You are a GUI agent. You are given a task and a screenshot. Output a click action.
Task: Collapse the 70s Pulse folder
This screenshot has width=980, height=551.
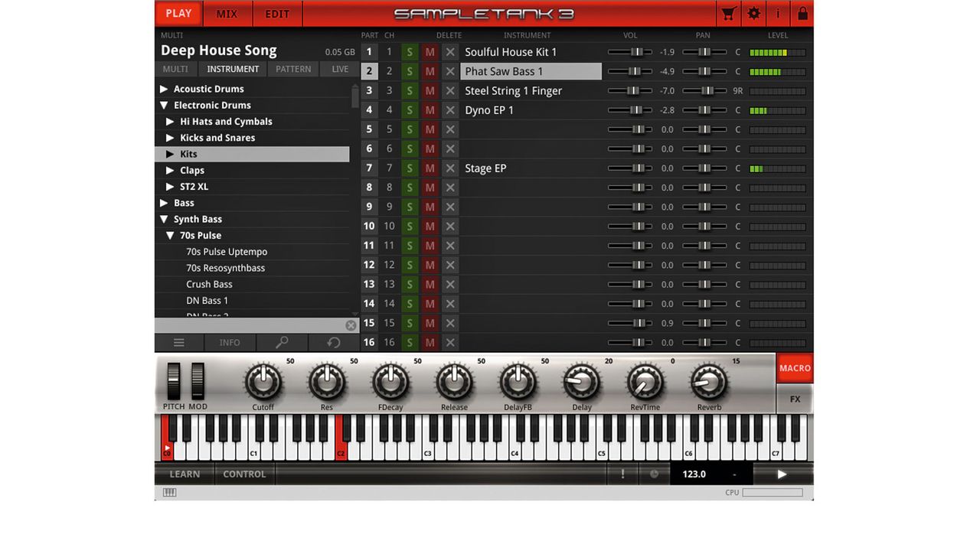pos(170,236)
